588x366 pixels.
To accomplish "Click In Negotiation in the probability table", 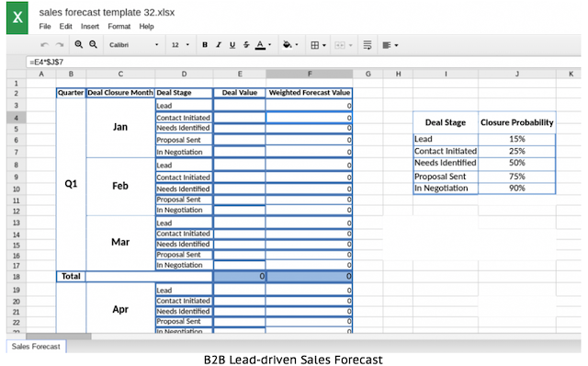I will 446,189.
